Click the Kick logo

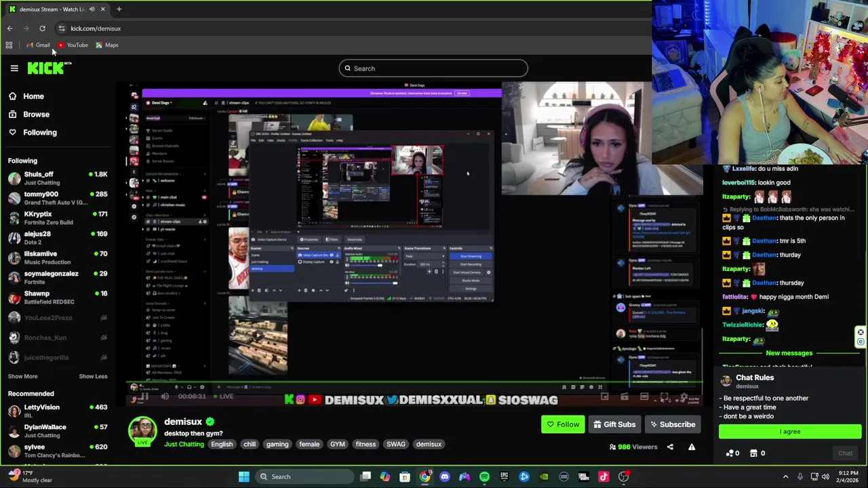tap(49, 68)
